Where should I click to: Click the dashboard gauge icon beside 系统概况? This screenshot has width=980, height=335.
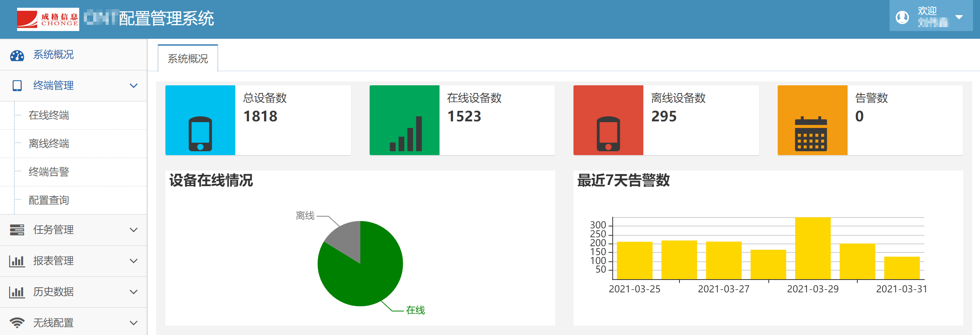17,55
